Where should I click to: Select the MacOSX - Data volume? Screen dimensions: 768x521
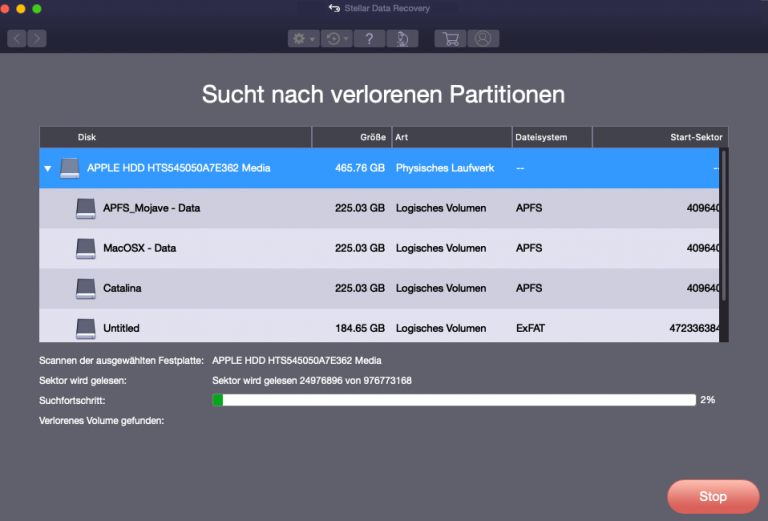379,248
